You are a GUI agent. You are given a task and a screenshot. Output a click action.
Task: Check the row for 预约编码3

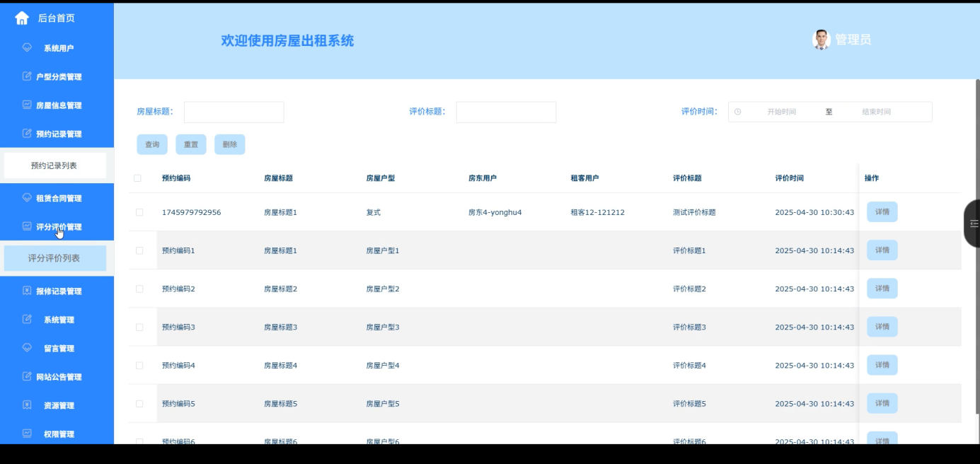tap(139, 327)
